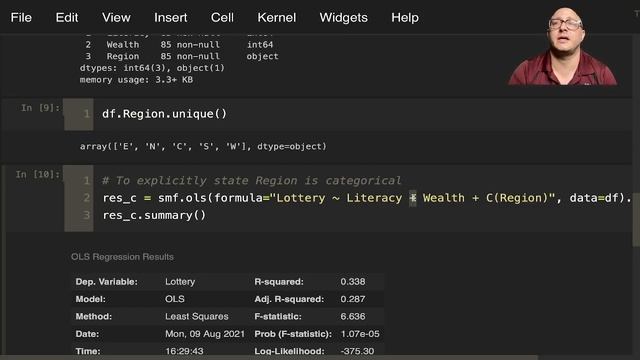This screenshot has height=360, width=640.
Task: Click the df.Region.unique() code line
Action: click(164, 114)
